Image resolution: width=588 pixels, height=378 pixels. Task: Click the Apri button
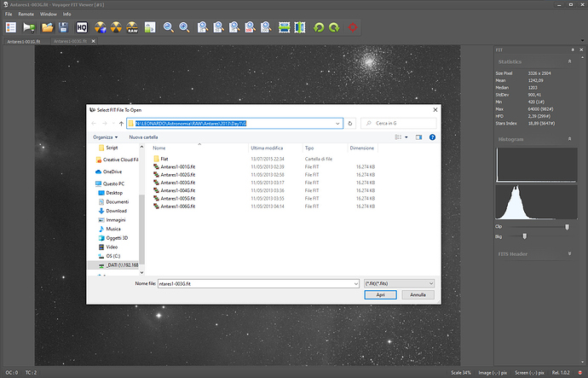pos(380,294)
